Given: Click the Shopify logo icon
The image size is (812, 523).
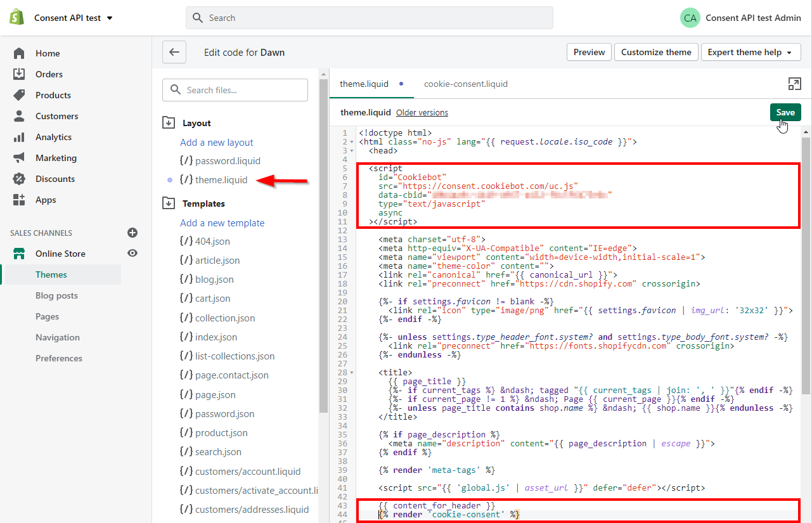Looking at the screenshot, I should click(17, 18).
